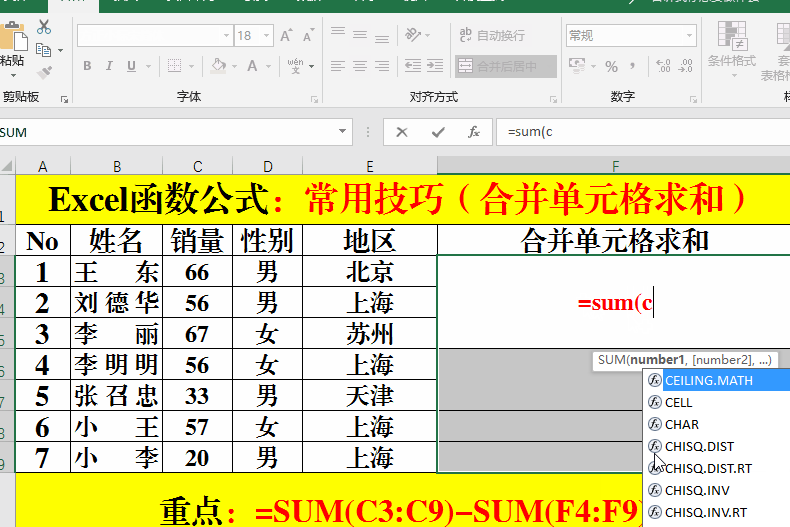Image resolution: width=790 pixels, height=527 pixels.
Task: Click the Comma Style icon
Action: pos(633,66)
